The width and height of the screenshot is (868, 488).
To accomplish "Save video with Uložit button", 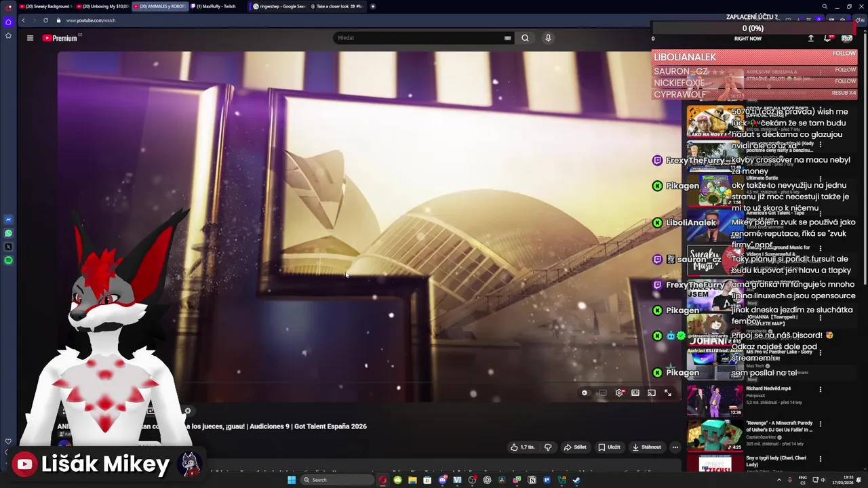I will click(x=609, y=447).
